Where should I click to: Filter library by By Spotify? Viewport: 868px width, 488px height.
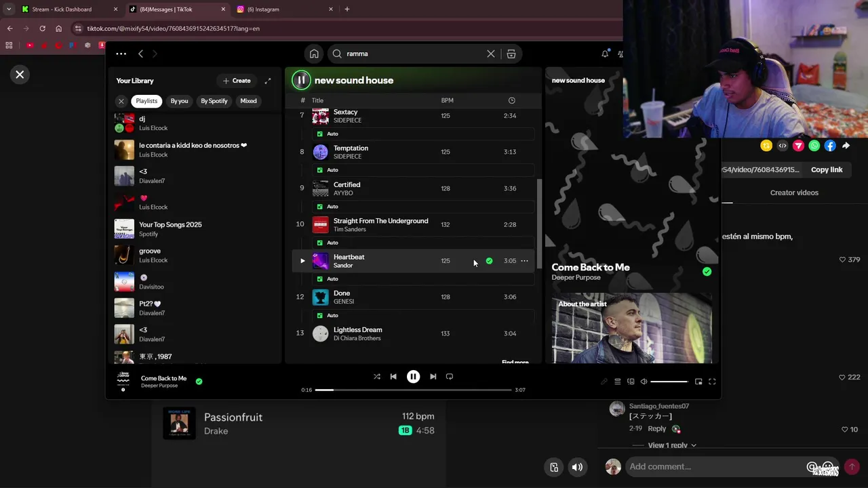[x=214, y=101]
